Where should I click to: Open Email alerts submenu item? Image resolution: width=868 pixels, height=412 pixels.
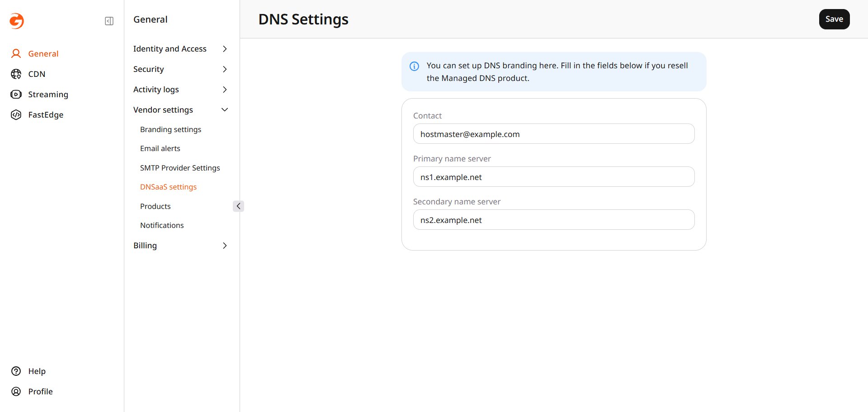(160, 148)
